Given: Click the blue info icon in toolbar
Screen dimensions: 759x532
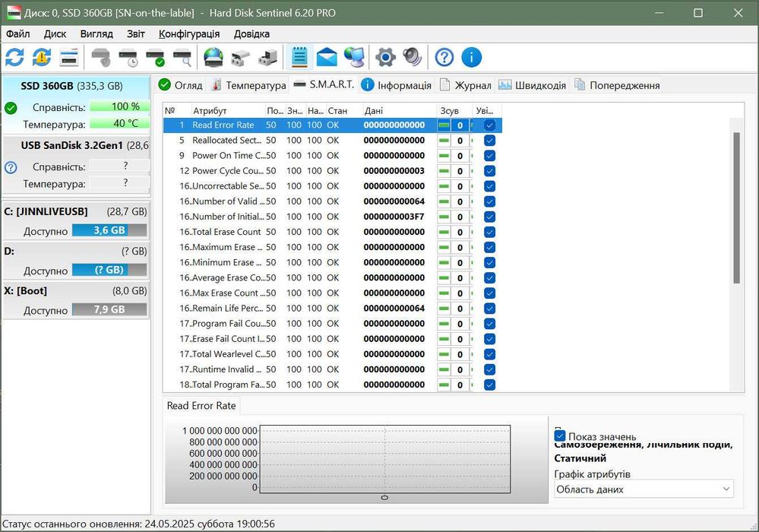Looking at the screenshot, I should pyautogui.click(x=471, y=57).
